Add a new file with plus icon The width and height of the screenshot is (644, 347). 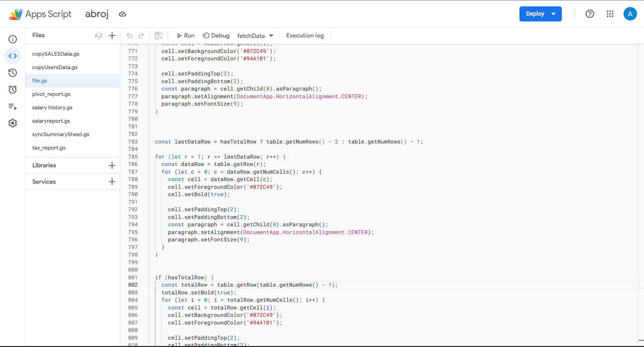tap(112, 36)
